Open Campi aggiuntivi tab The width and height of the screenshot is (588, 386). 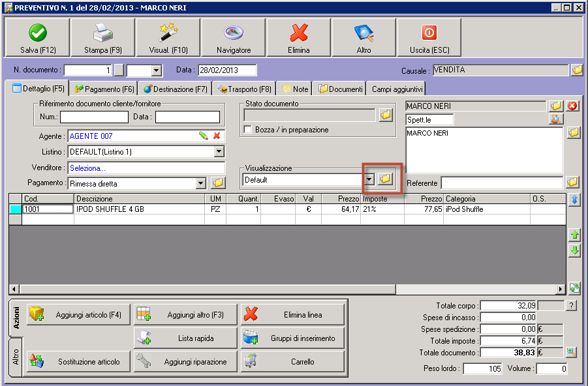click(397, 89)
